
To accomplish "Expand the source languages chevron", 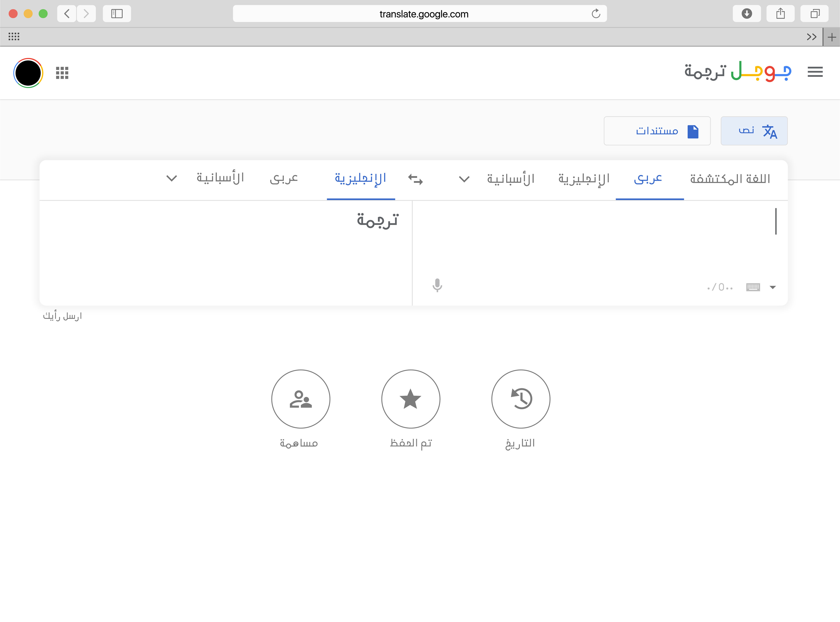I will (x=464, y=179).
